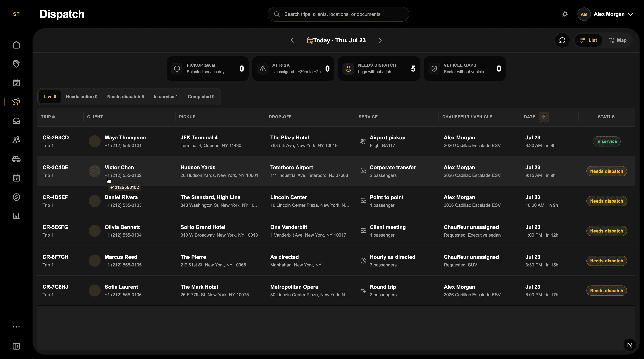Click trip number CR-2B3CD
644x359 pixels.
(x=56, y=138)
